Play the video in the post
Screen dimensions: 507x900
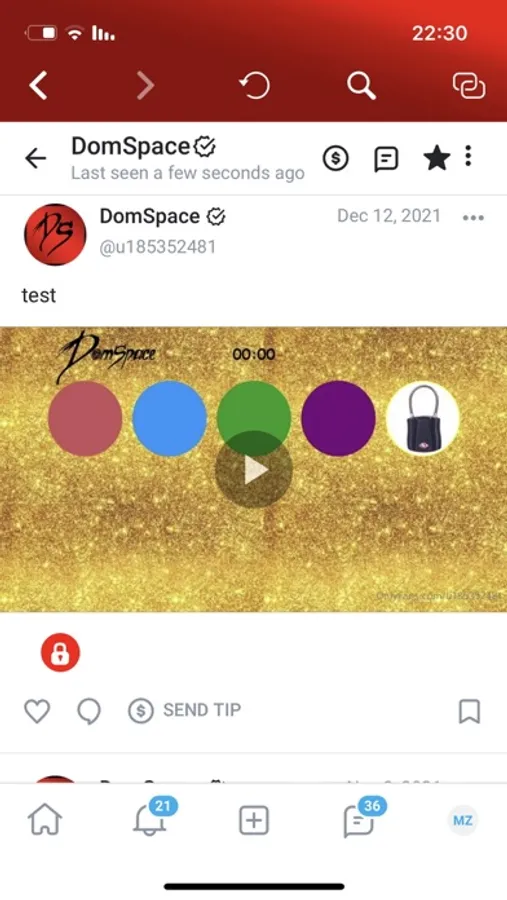(254, 470)
